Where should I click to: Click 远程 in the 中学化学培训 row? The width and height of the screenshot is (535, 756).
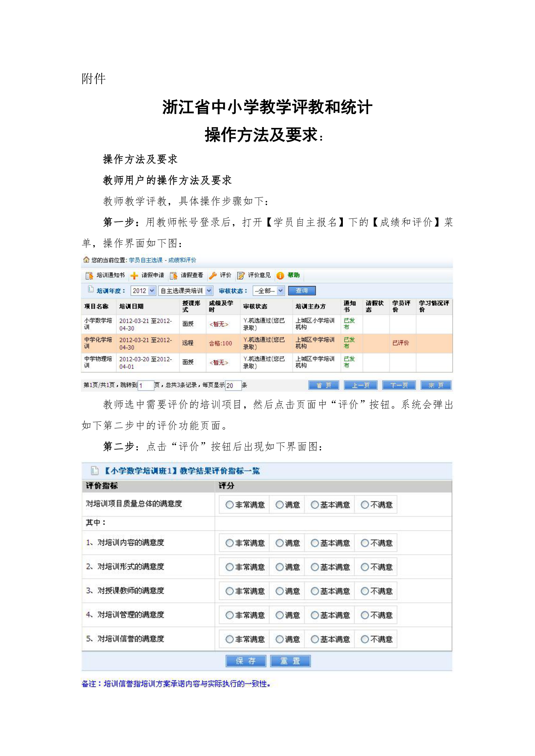188,343
